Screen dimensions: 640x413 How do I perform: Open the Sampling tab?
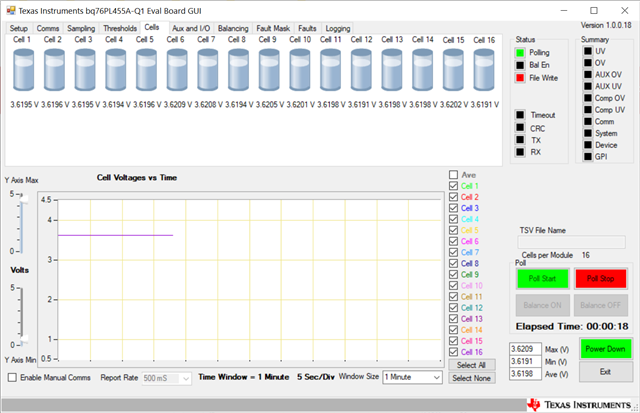click(81, 28)
